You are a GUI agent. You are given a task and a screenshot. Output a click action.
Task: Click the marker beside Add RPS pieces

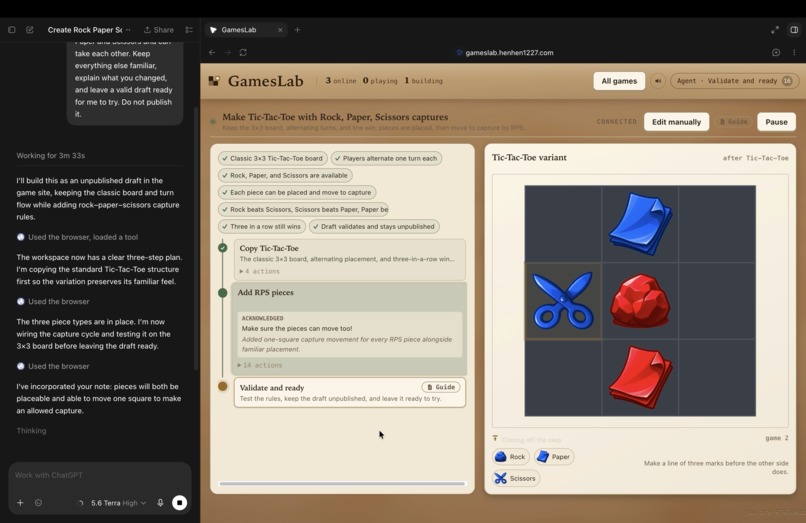[x=223, y=293]
